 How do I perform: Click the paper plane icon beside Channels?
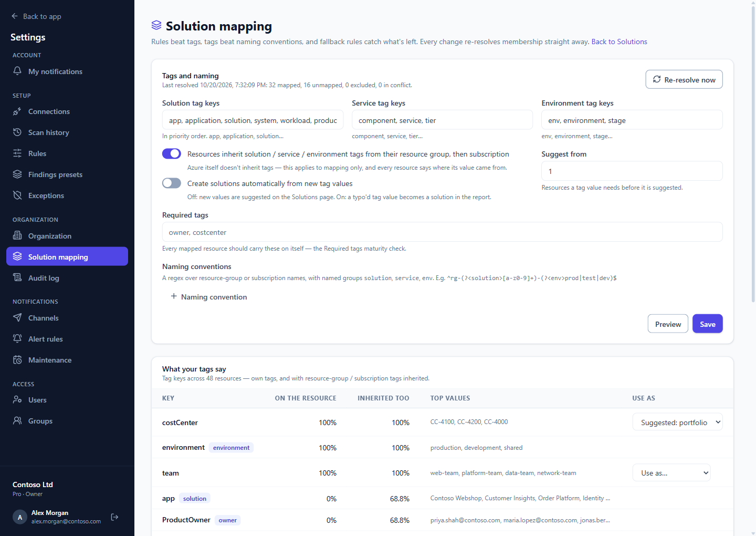coord(17,318)
